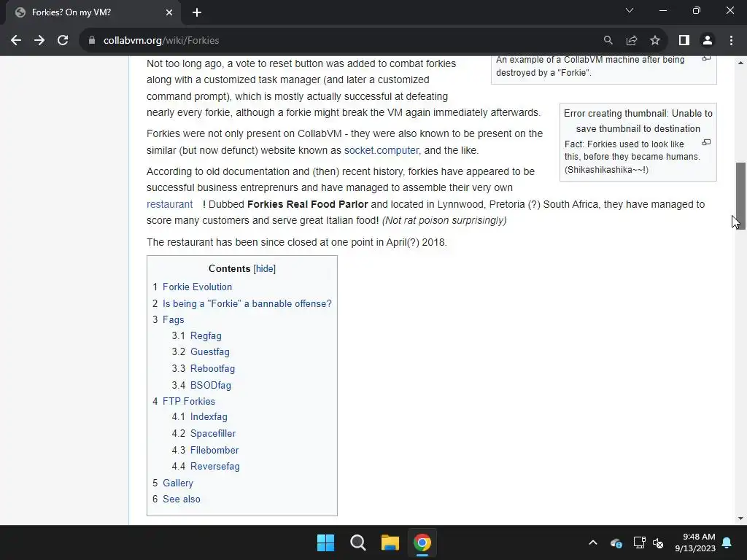The width and height of the screenshot is (747, 560).
Task: Share this page icon
Action: coord(632,41)
